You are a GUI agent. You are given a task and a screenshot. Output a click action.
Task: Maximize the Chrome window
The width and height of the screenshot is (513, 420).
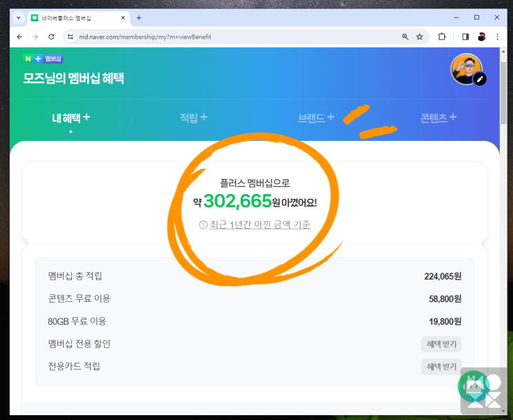click(x=476, y=17)
